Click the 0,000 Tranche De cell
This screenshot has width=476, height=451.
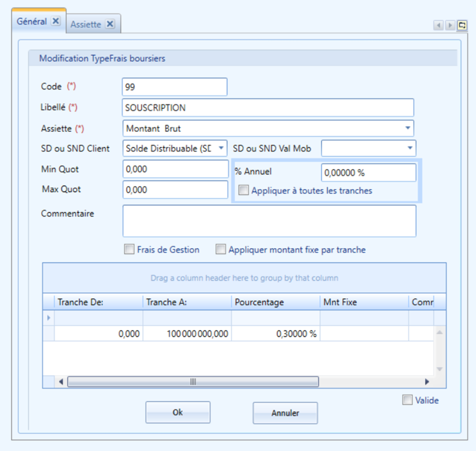click(99, 333)
